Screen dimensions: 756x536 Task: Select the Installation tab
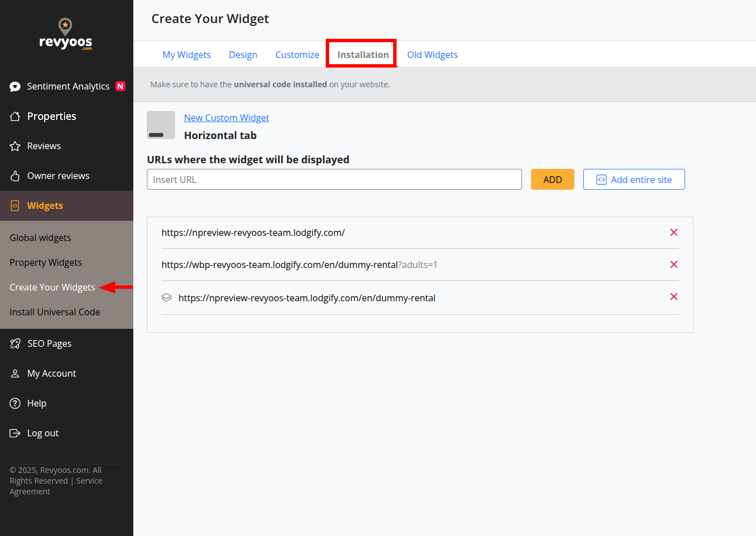click(363, 55)
